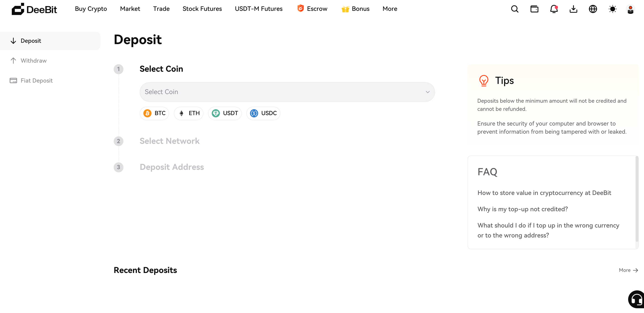Open the user profile avatar
The image size is (644, 313).
[x=630, y=9]
